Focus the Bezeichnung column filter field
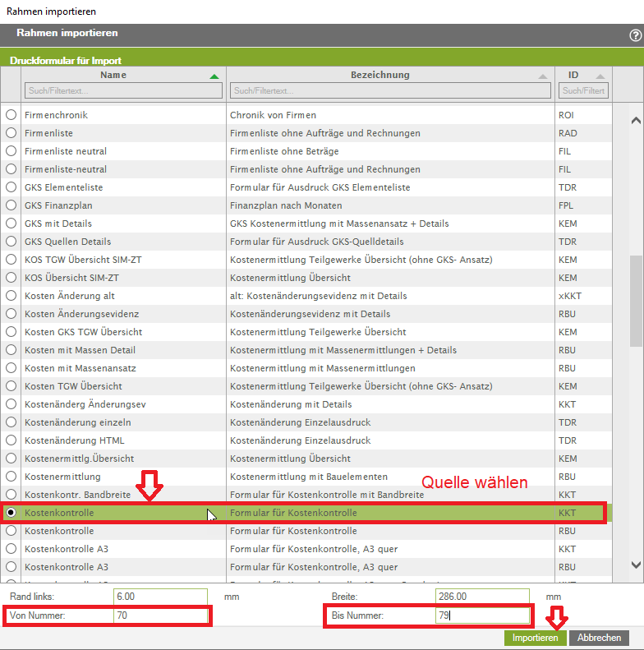The height and width of the screenshot is (650, 644). [x=390, y=90]
